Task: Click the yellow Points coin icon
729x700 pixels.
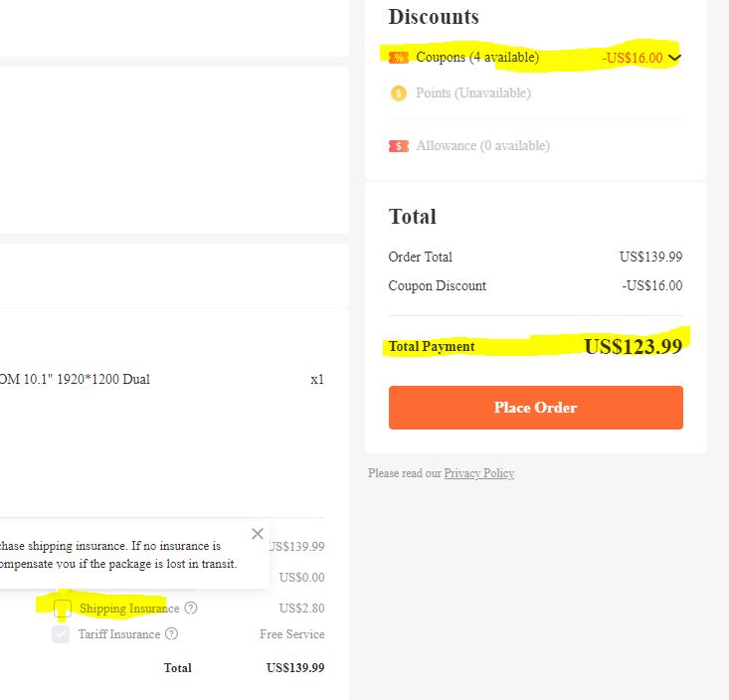Action: (399, 93)
